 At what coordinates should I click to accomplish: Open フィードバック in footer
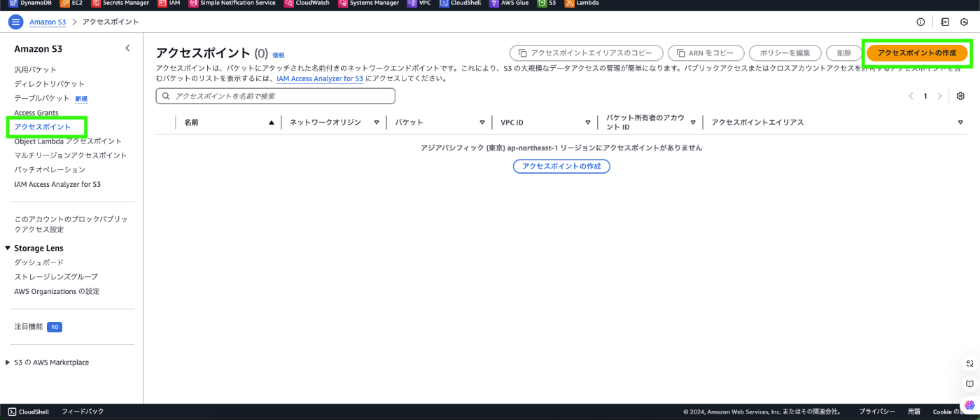83,412
